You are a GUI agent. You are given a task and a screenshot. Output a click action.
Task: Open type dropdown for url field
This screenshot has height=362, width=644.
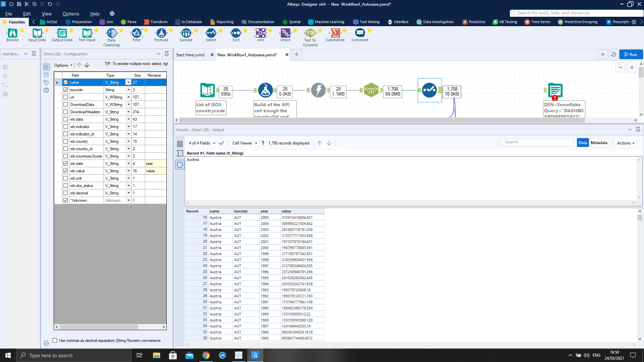(128, 97)
